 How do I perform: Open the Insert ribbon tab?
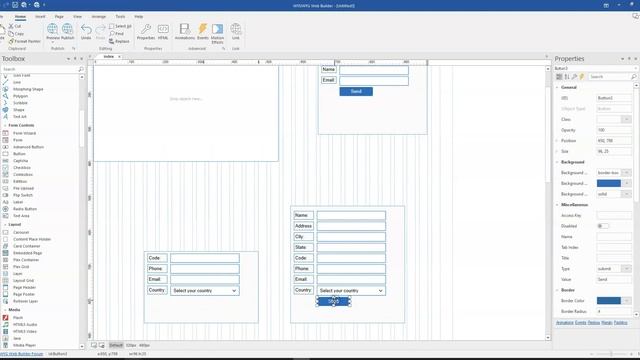(40, 17)
